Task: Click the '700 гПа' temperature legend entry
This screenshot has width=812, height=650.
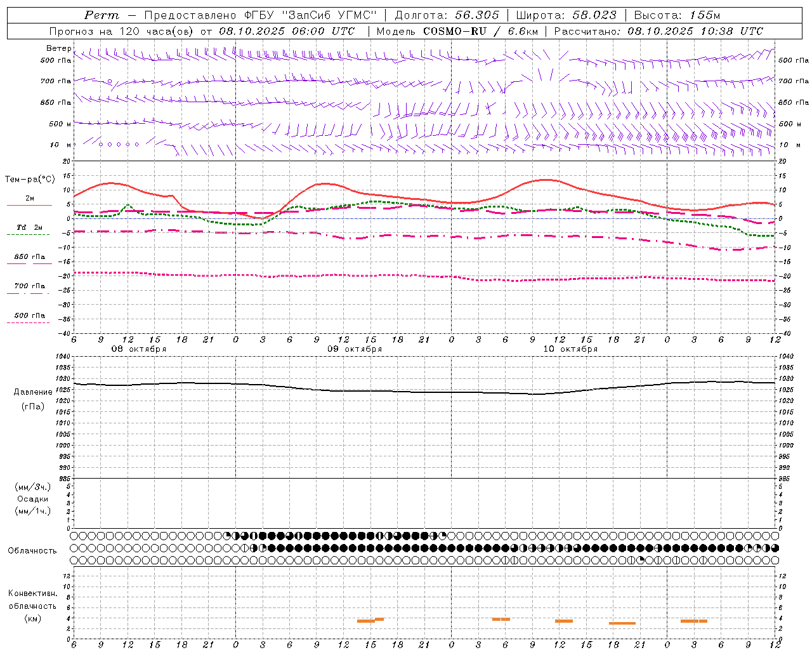Action: [30, 286]
